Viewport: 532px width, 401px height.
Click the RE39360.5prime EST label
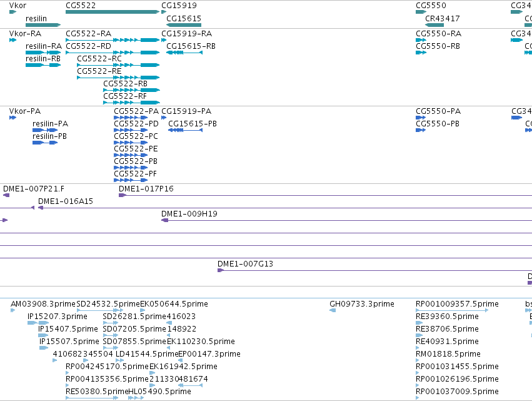(447, 317)
